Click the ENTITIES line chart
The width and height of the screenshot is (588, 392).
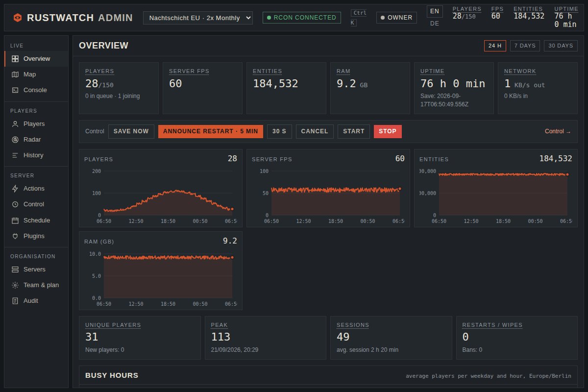click(x=496, y=188)
